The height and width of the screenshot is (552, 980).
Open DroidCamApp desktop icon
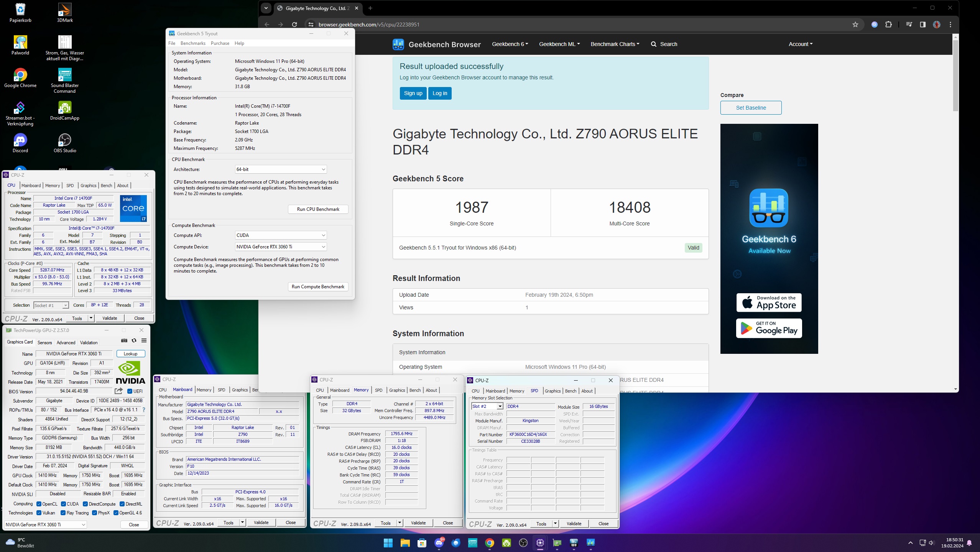(65, 110)
